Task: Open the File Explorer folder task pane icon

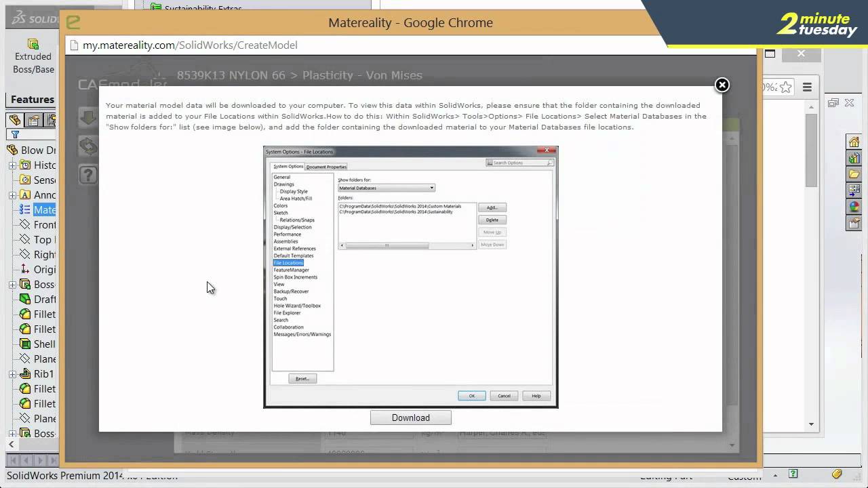Action: (854, 175)
